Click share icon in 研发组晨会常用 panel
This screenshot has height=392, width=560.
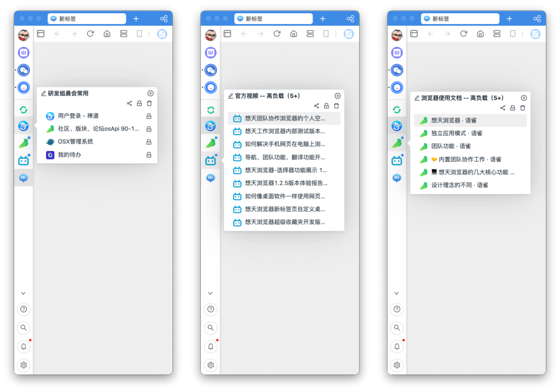(129, 103)
